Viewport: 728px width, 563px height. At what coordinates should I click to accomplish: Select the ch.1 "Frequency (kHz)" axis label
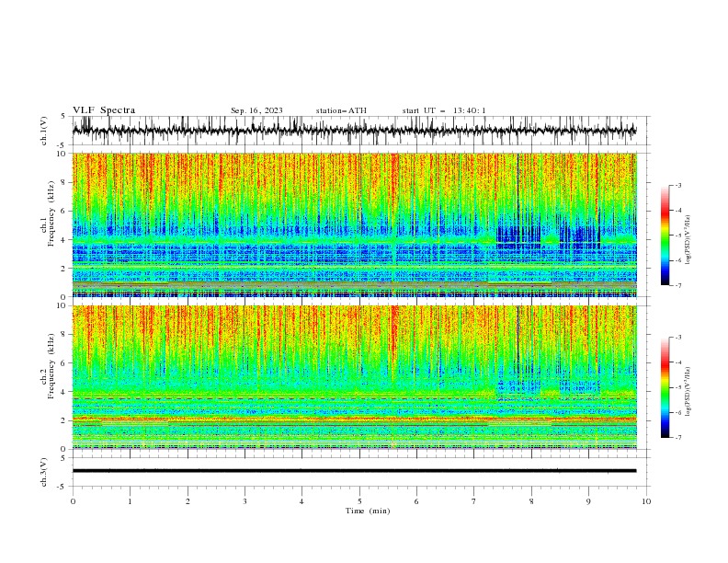click(x=51, y=212)
